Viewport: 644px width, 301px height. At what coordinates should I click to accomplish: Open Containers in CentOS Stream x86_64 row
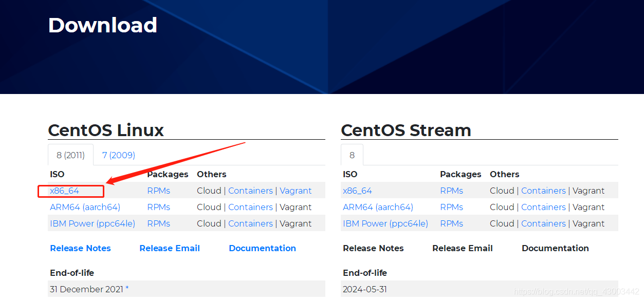(543, 191)
